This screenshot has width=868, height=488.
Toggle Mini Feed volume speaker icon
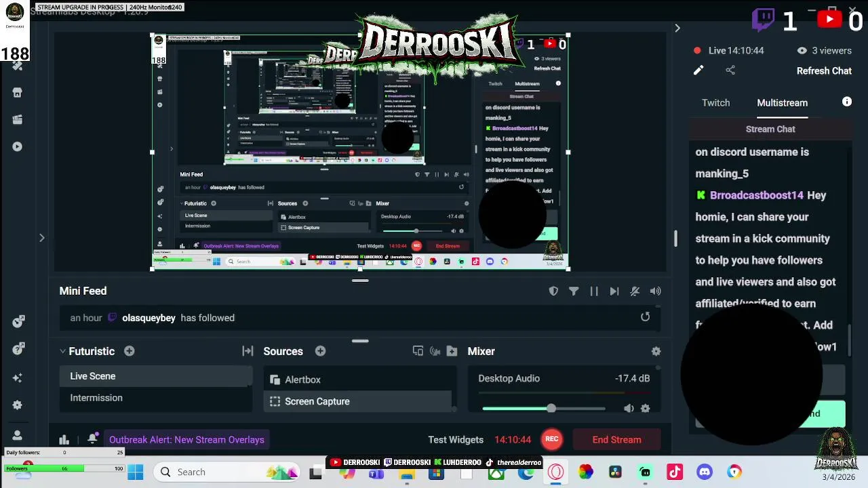coord(655,291)
